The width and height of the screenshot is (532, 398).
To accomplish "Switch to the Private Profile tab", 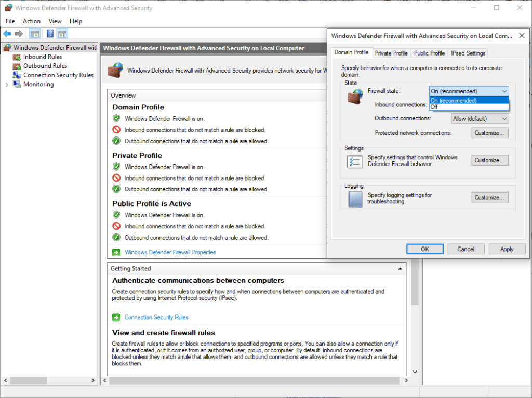I will [391, 52].
